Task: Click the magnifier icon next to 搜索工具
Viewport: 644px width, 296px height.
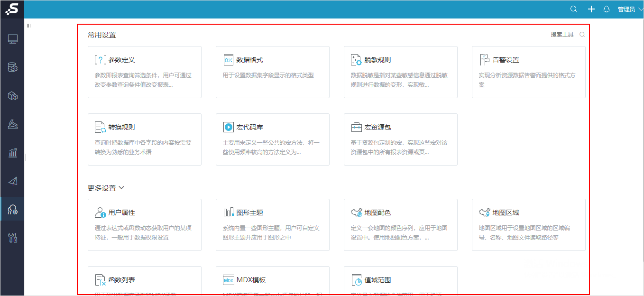Action: (x=582, y=35)
